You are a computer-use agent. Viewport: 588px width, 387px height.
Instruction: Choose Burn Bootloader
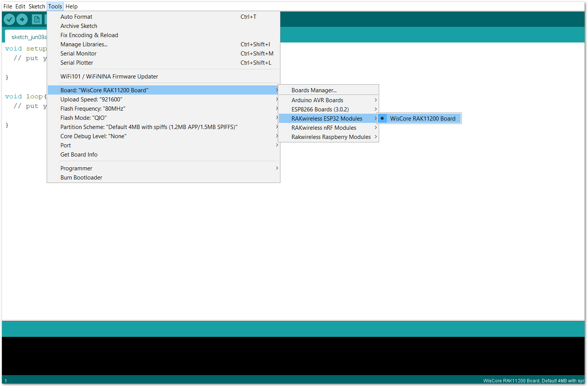[164, 178]
